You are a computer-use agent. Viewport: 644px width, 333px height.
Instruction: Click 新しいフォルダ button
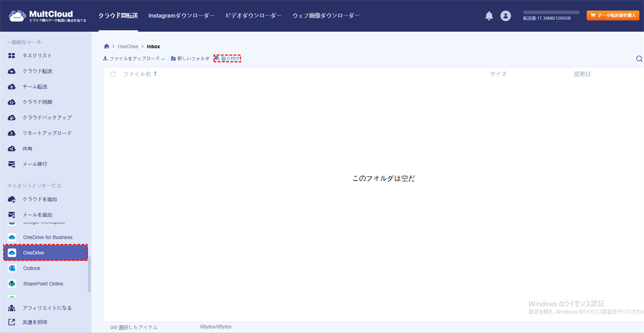[190, 59]
